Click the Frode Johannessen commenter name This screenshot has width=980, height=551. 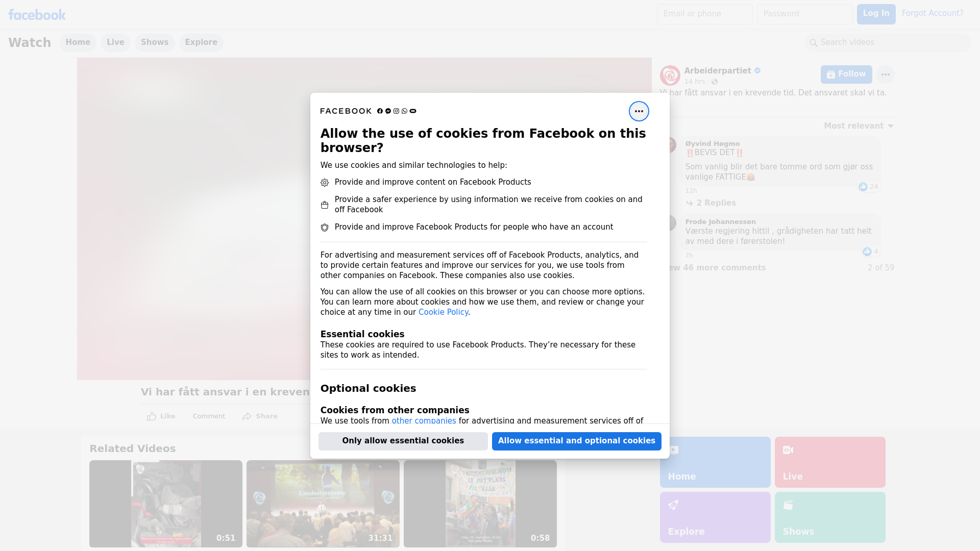click(x=720, y=222)
